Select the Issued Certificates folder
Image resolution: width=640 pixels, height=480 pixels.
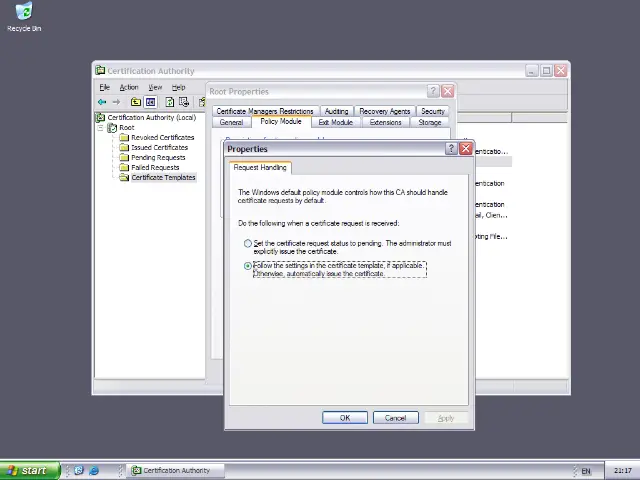coord(159,147)
